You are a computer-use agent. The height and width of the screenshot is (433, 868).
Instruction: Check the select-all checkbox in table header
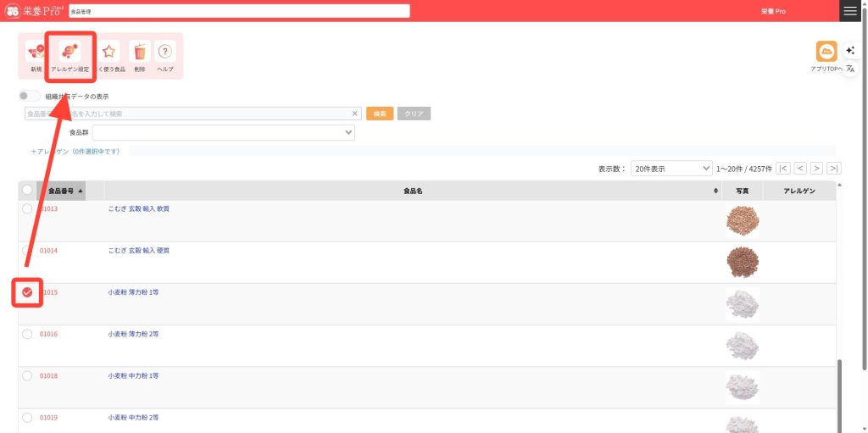pos(27,191)
